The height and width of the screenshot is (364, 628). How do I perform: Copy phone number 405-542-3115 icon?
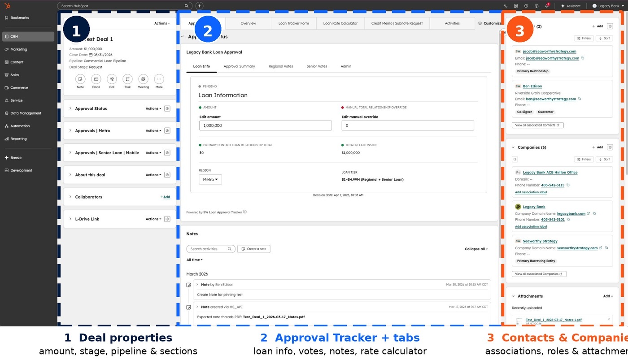[568, 185]
